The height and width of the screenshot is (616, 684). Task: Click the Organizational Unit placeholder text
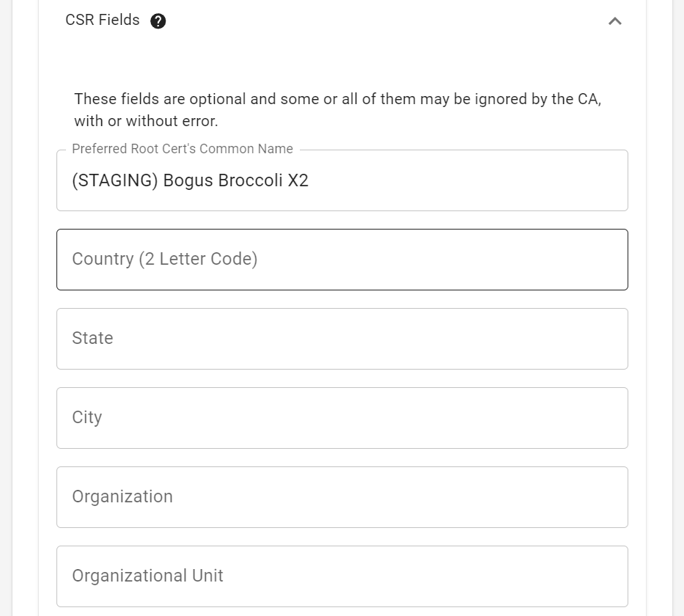tap(147, 576)
